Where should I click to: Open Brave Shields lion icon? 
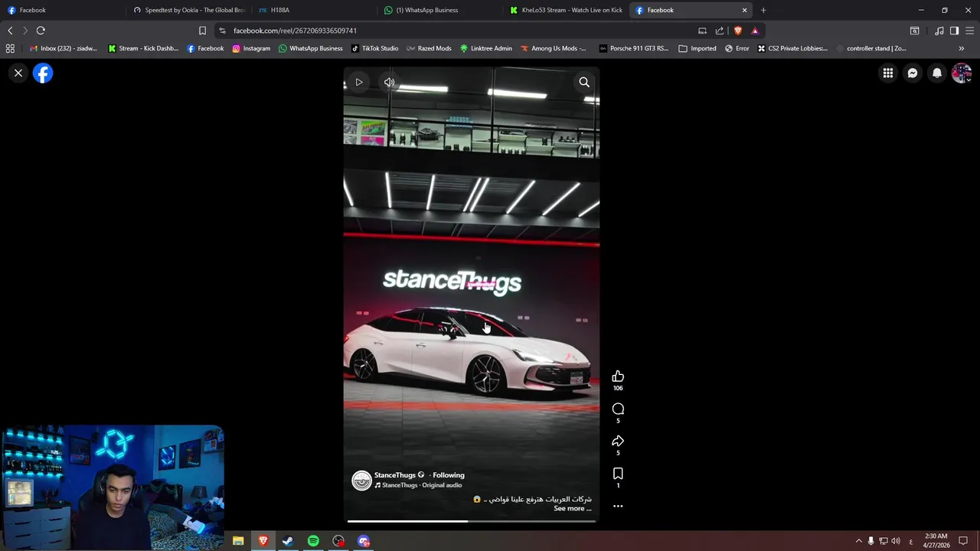(738, 31)
